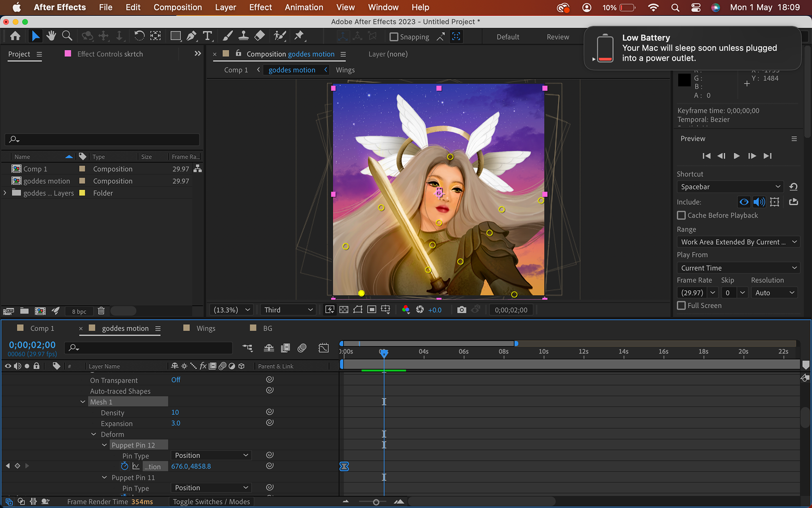Toggle Include overlays icon in Preview

coord(775,202)
